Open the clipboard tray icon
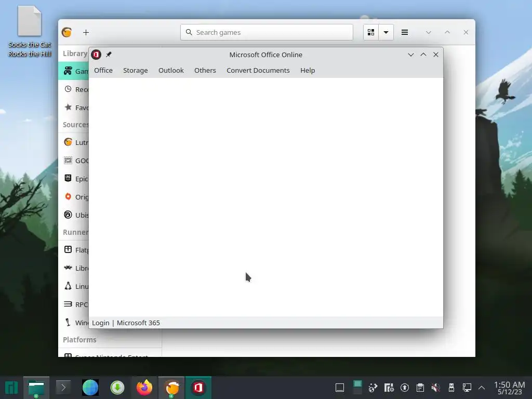The image size is (532, 399). coord(420,388)
